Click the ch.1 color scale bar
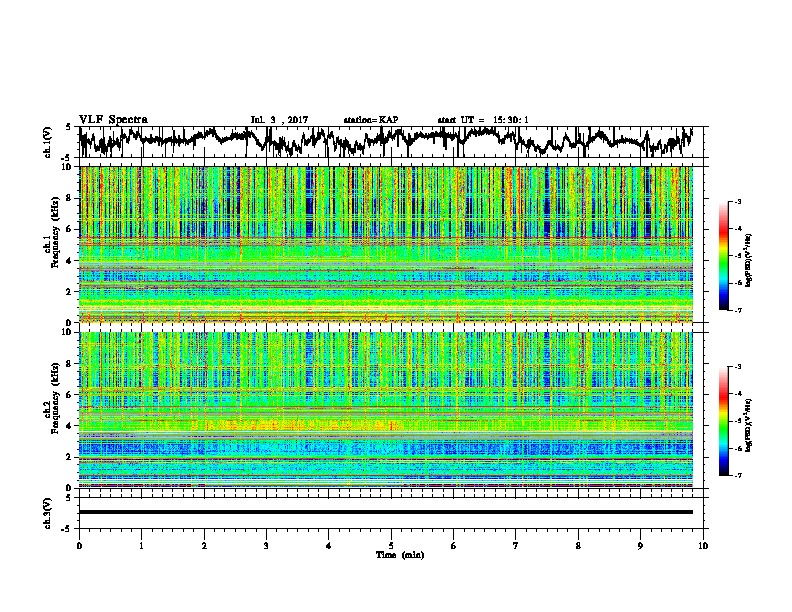The image size is (792, 612). (x=723, y=256)
